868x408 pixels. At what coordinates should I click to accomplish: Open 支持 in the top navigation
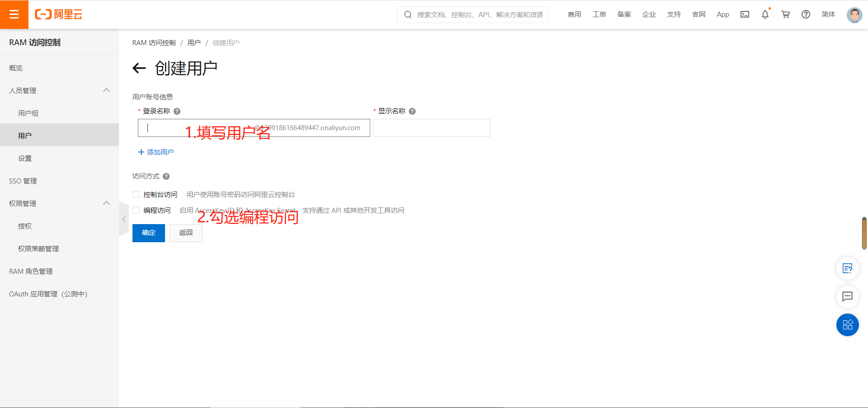click(x=674, y=14)
